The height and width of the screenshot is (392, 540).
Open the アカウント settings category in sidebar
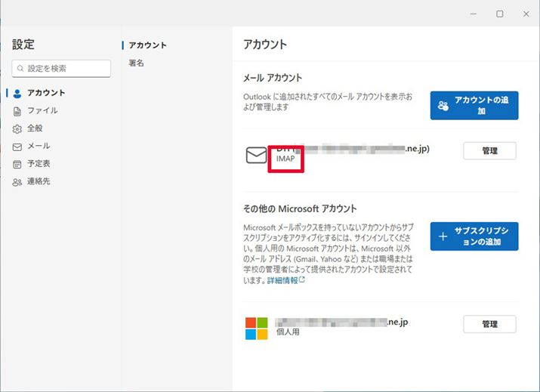click(x=45, y=93)
